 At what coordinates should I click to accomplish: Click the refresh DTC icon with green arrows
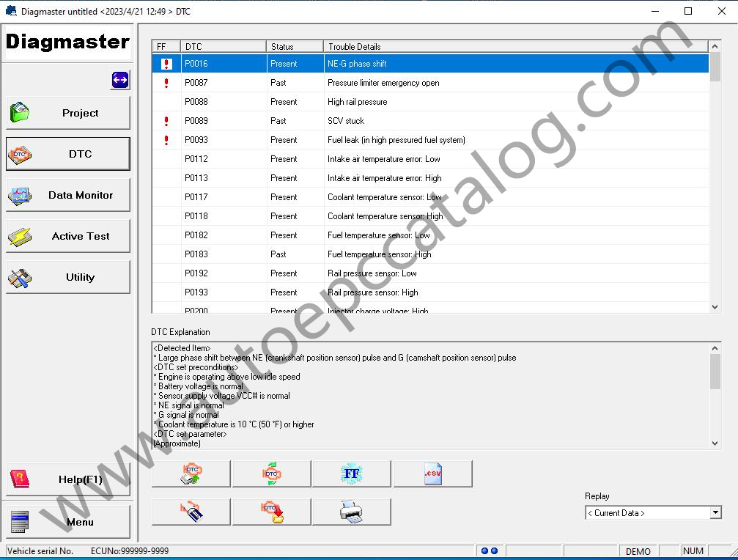pos(272,474)
